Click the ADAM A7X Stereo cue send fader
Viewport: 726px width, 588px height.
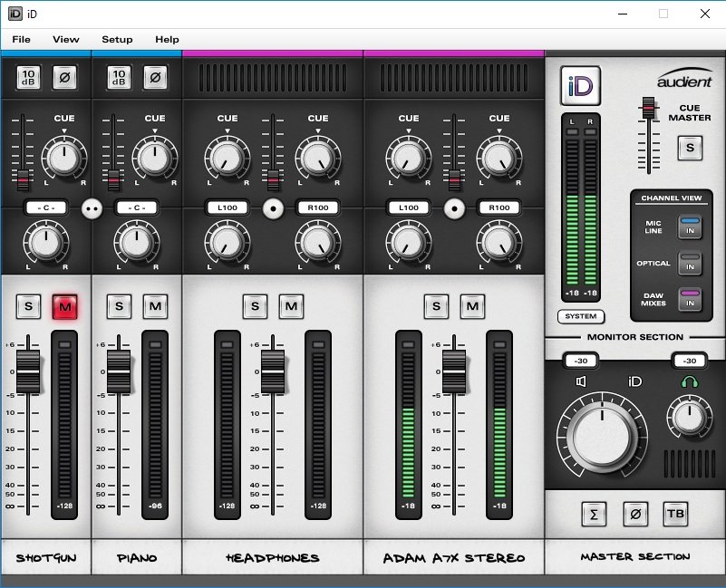[454, 179]
